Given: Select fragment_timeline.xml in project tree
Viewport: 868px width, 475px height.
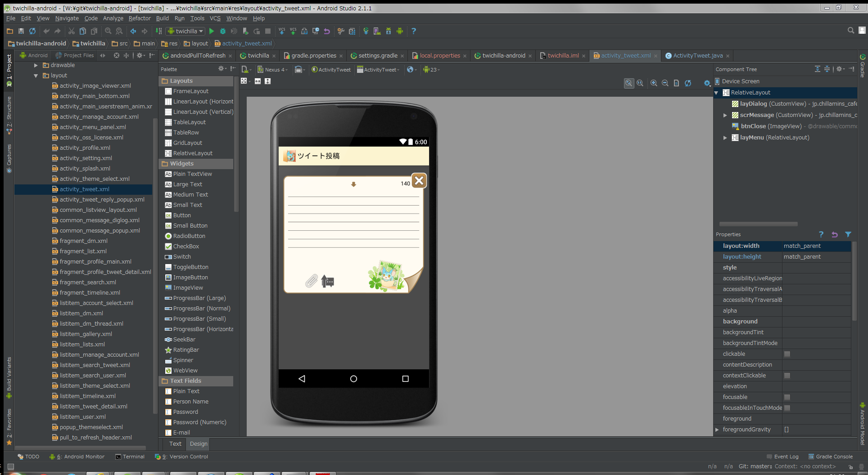Looking at the screenshot, I should [x=90, y=292].
